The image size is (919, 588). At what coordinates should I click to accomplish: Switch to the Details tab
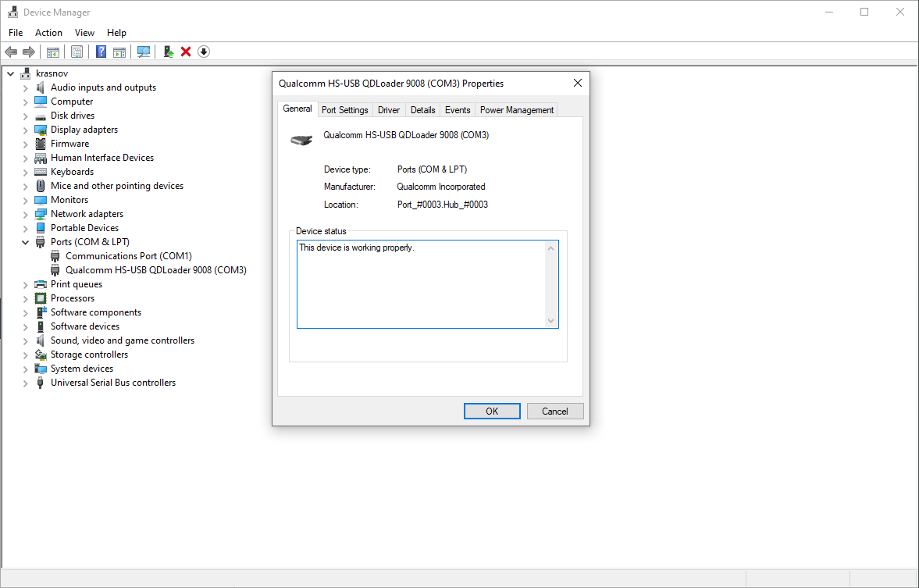point(422,110)
